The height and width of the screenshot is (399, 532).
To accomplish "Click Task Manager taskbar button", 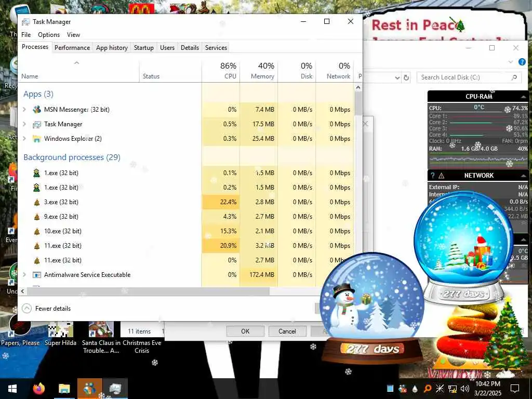I will click(x=115, y=389).
